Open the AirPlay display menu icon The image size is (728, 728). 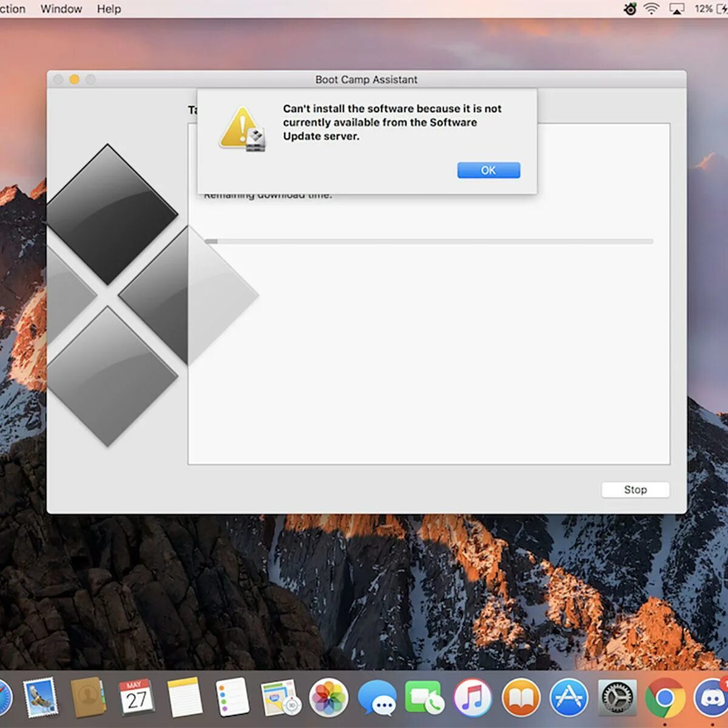coord(676,9)
